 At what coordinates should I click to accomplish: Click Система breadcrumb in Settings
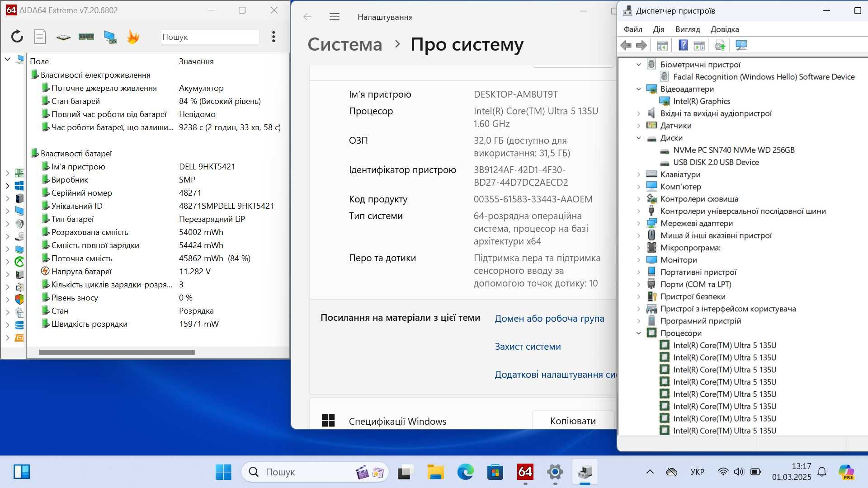(x=345, y=44)
